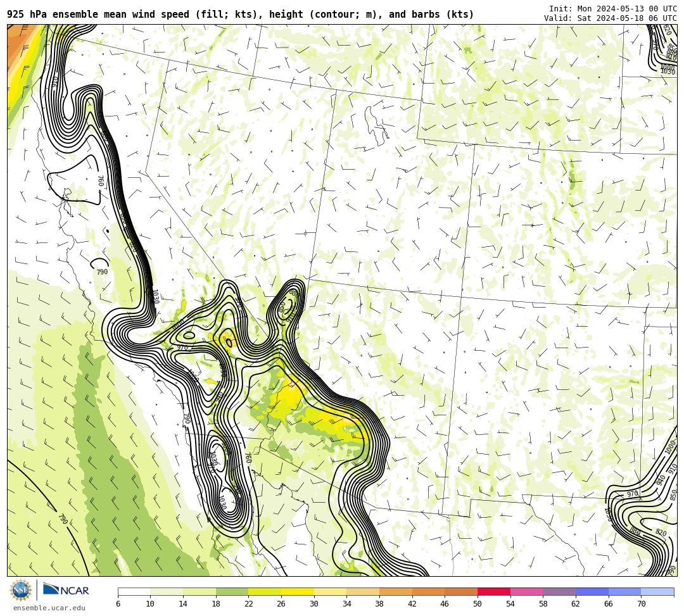Click the colorbar tick label 6

point(118,604)
